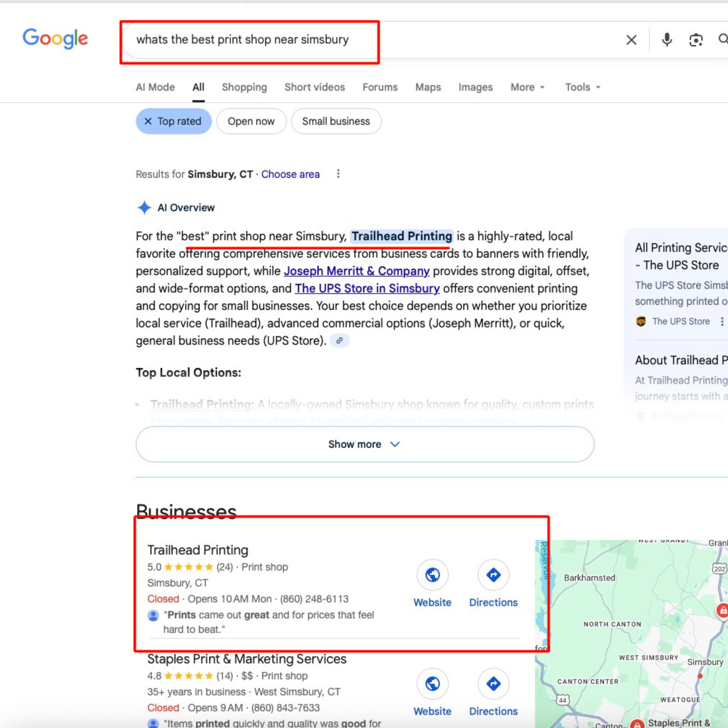Viewport: 728px width, 728px height.
Task: Click the Choose area link
Action: pyautogui.click(x=290, y=174)
